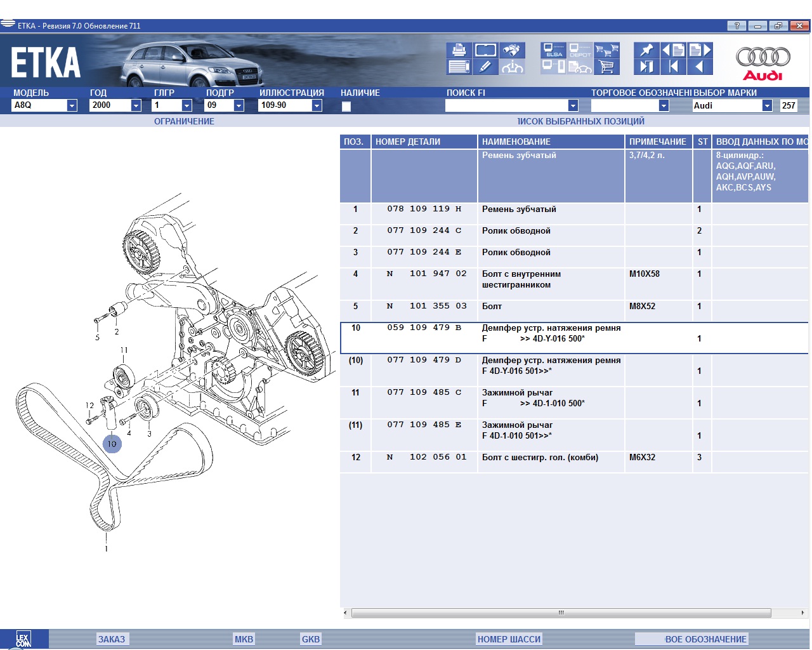Screen dimensions: 812x650
Task: Click the НОМЕР ШАССИ button
Action: coord(509,639)
